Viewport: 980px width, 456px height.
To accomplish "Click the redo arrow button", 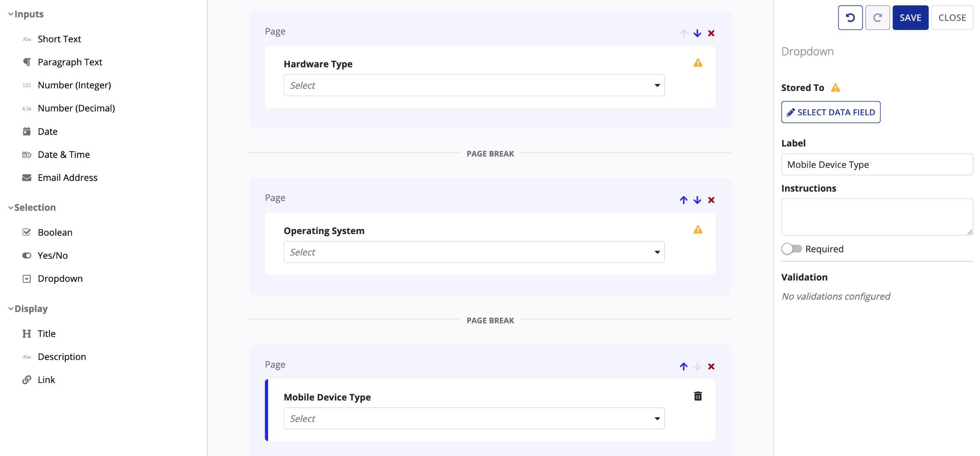I will pyautogui.click(x=877, y=18).
